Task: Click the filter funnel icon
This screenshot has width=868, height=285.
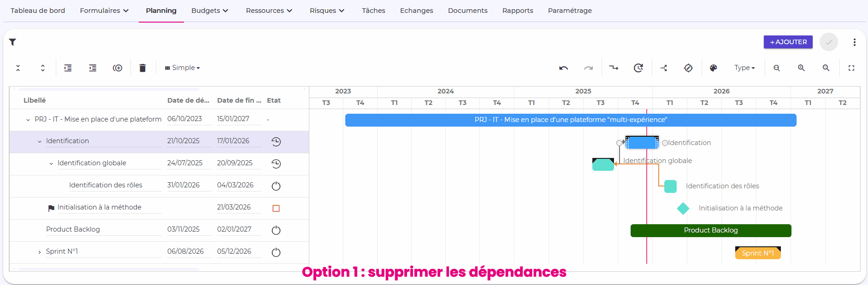Action: (13, 42)
